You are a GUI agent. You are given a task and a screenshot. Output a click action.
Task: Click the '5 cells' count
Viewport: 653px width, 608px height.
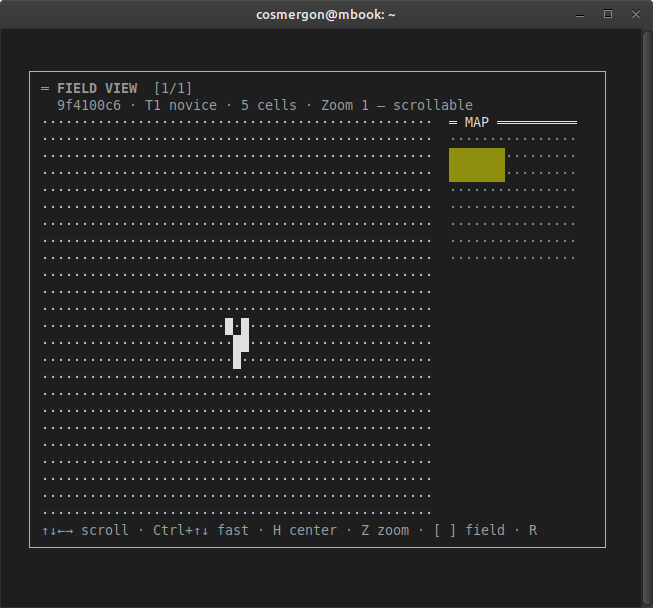[269, 105]
